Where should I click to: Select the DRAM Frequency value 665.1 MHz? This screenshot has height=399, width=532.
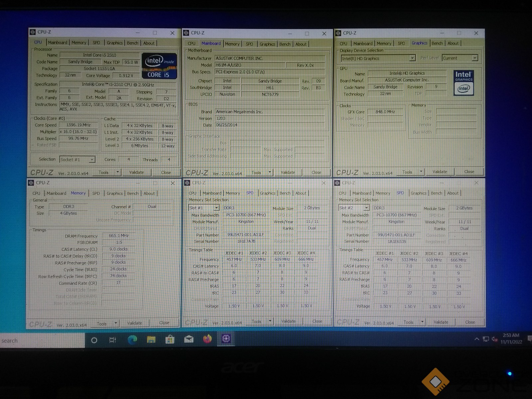click(x=119, y=235)
